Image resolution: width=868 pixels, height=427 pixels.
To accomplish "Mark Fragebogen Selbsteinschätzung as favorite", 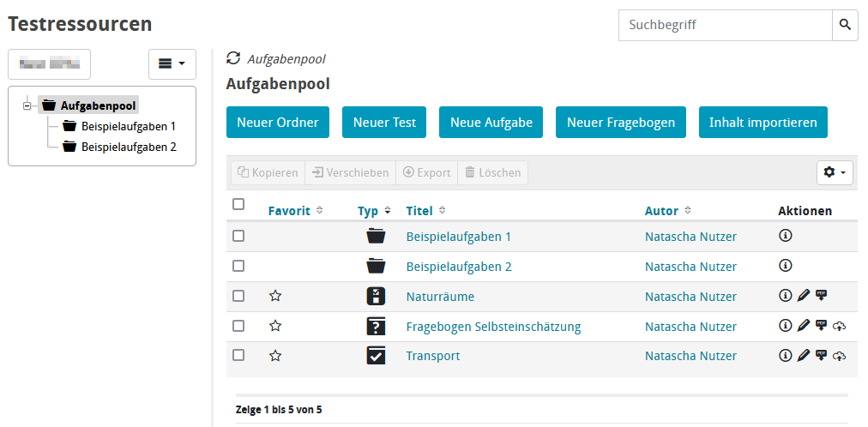I will [275, 326].
